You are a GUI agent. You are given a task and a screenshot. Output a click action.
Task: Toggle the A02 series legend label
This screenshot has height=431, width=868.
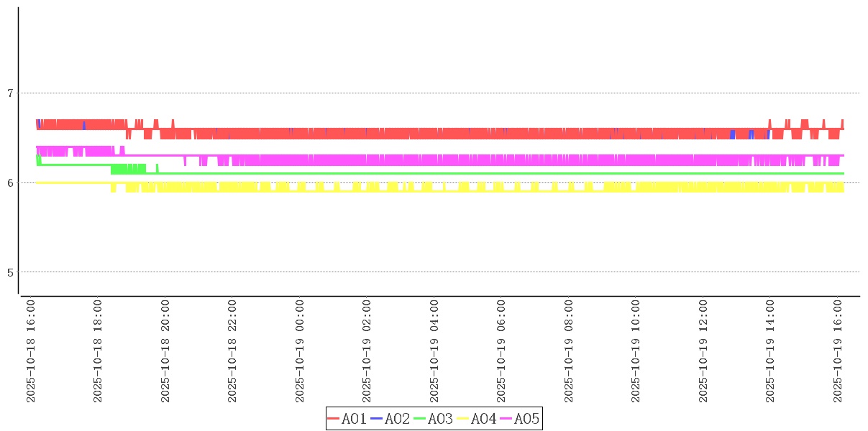click(397, 419)
